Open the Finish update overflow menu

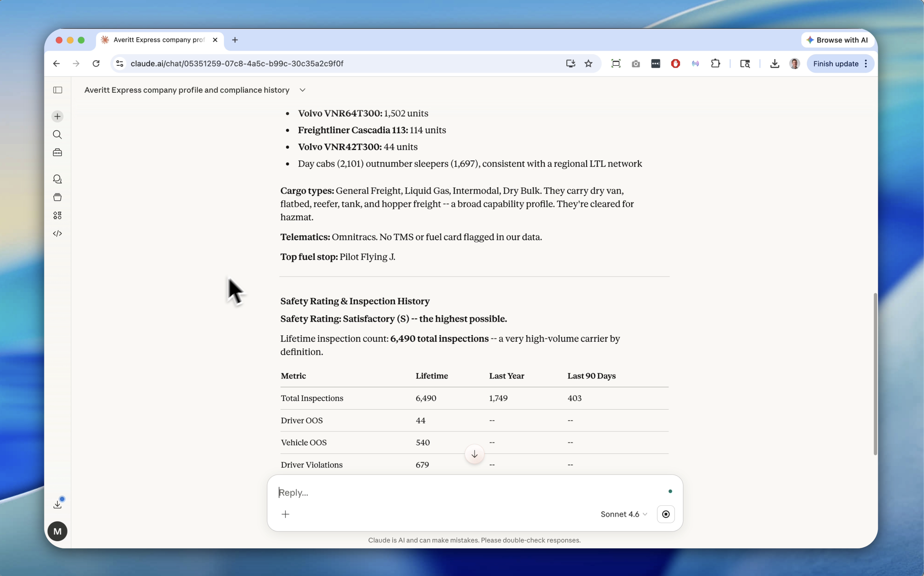click(866, 63)
